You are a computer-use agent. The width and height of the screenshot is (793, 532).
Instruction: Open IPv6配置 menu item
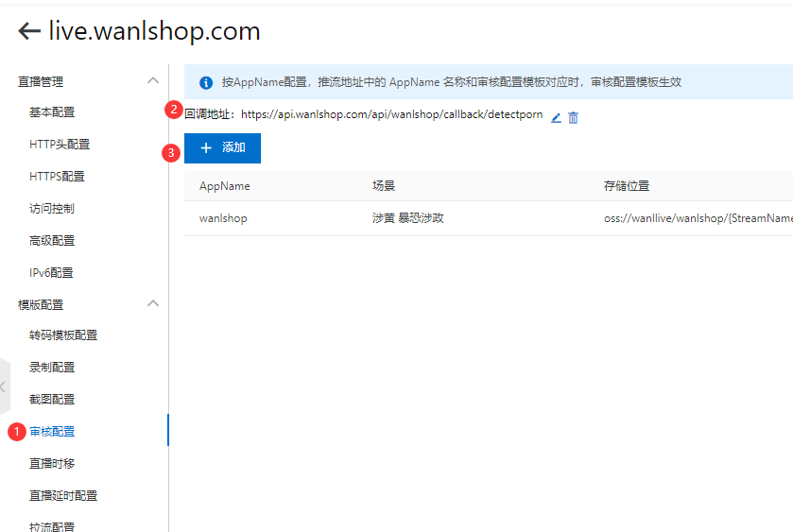click(51, 272)
